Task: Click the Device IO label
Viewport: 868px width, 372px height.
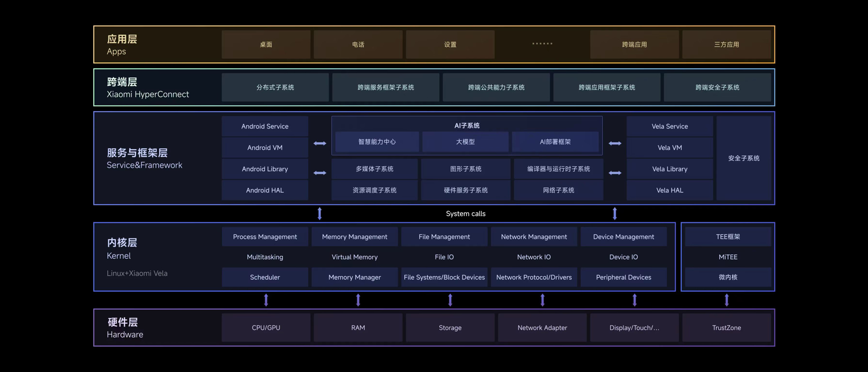Action: [623, 257]
